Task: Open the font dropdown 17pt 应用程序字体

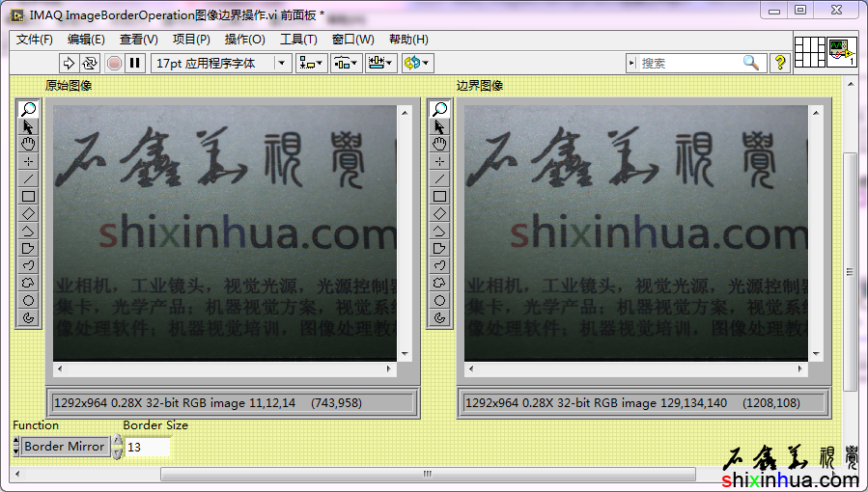Action: click(221, 63)
